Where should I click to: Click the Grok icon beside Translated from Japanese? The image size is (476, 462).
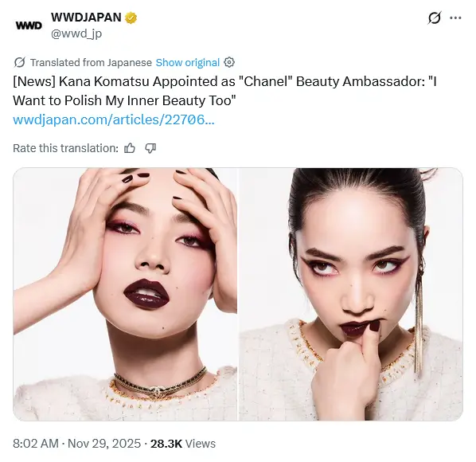click(19, 63)
